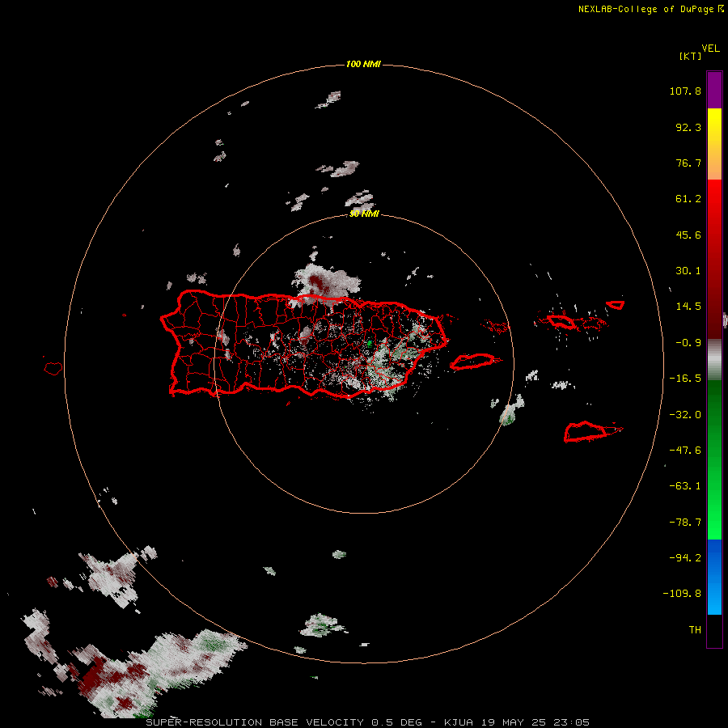Click the VEL legend title
This screenshot has height=728, width=728.
(710, 49)
